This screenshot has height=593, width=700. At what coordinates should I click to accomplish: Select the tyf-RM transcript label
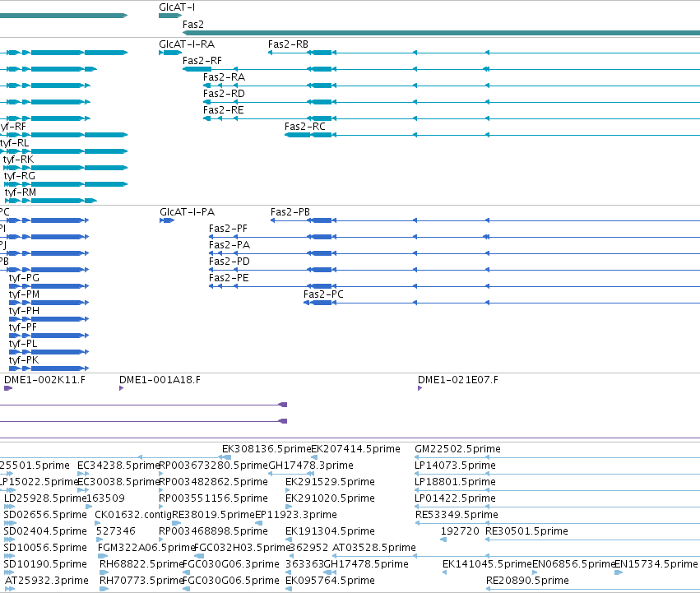click(21, 192)
